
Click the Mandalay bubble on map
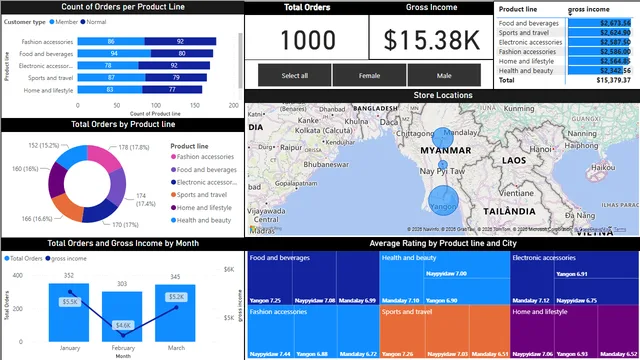[x=443, y=138]
